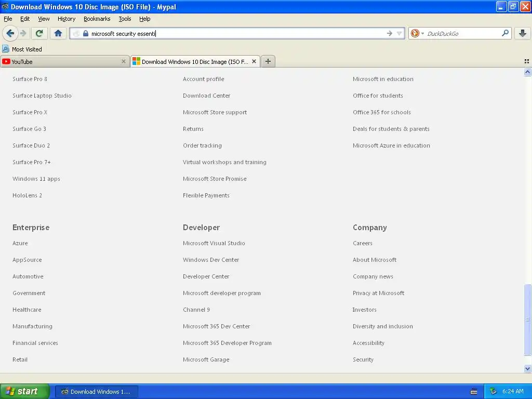The height and width of the screenshot is (399, 532).
Task: Click the Forward arrow button
Action: pyautogui.click(x=23, y=33)
